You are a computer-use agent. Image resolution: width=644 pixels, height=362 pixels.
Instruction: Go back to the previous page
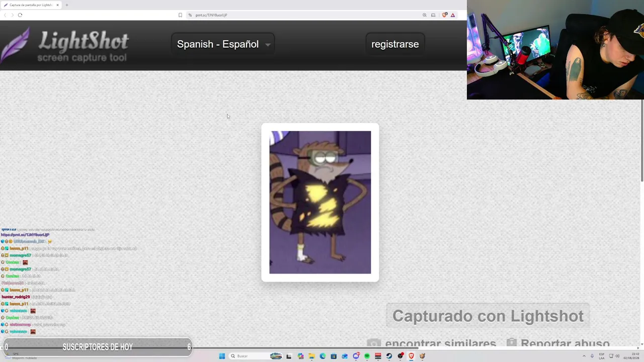(5, 15)
